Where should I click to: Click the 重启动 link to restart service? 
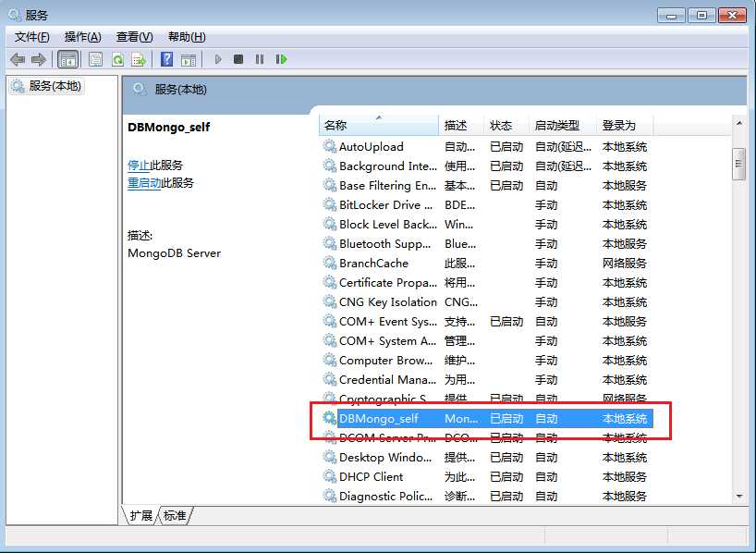pos(144,183)
